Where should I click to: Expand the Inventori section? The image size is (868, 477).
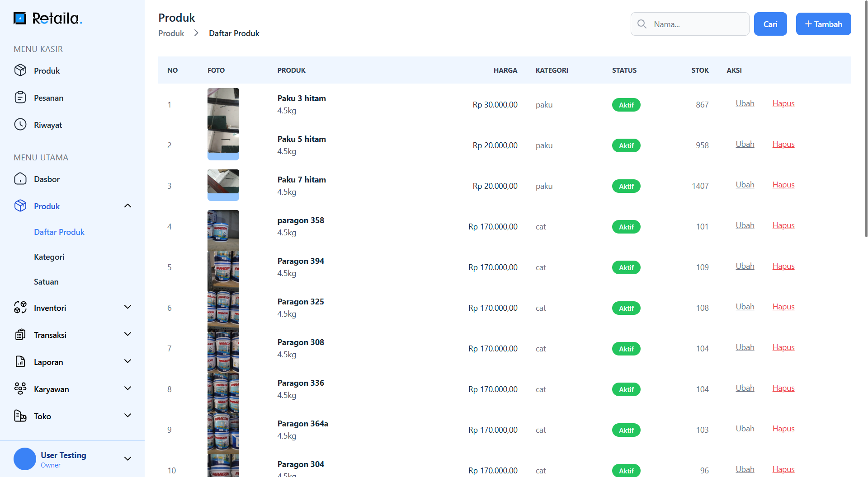(127, 307)
